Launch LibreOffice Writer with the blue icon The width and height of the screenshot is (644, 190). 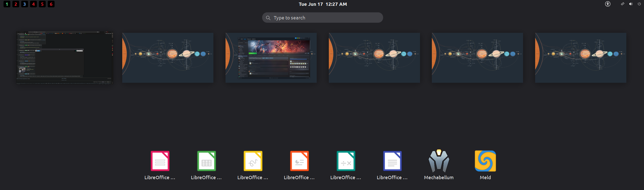[392, 161]
